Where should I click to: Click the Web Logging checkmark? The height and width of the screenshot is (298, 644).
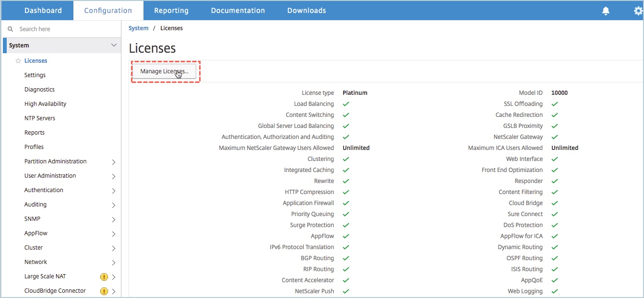554,291
